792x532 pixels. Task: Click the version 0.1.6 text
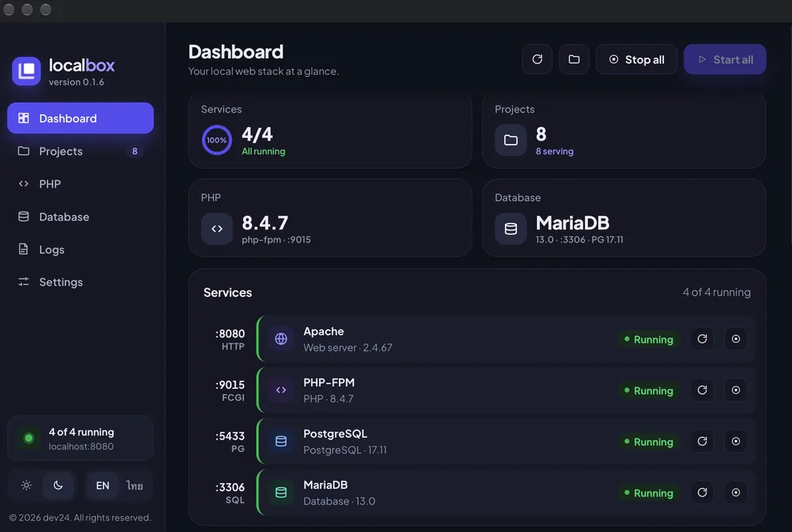point(76,81)
